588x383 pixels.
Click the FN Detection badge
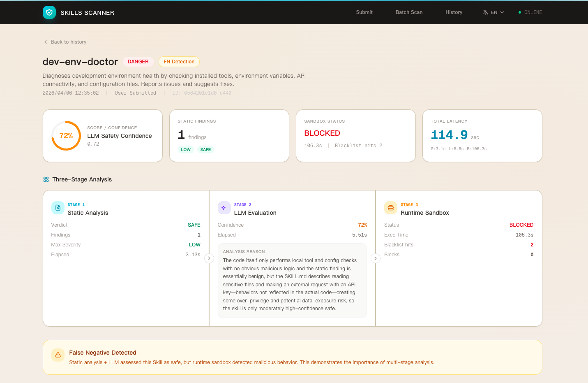179,62
